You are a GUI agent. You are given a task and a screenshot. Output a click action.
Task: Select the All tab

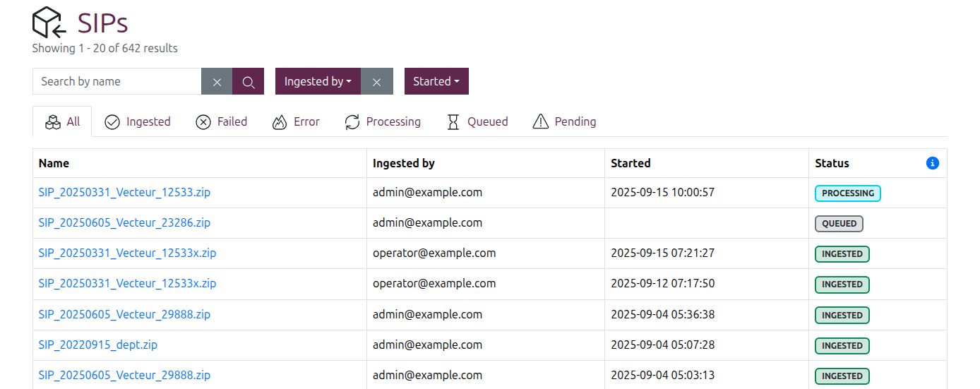(x=62, y=121)
